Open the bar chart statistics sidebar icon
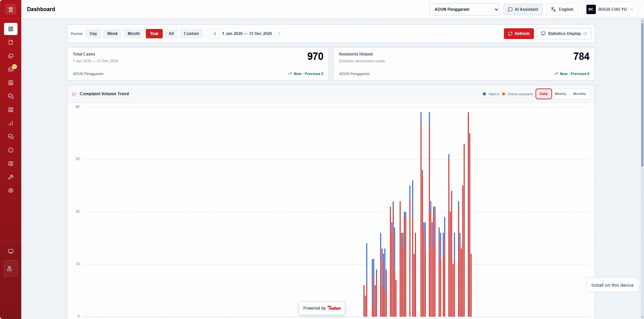 11,123
